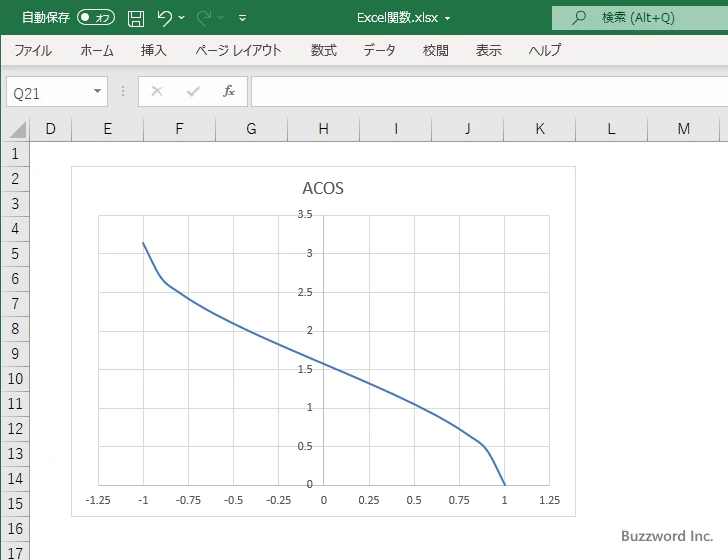Click horizontal axis label -0.5

click(233, 500)
